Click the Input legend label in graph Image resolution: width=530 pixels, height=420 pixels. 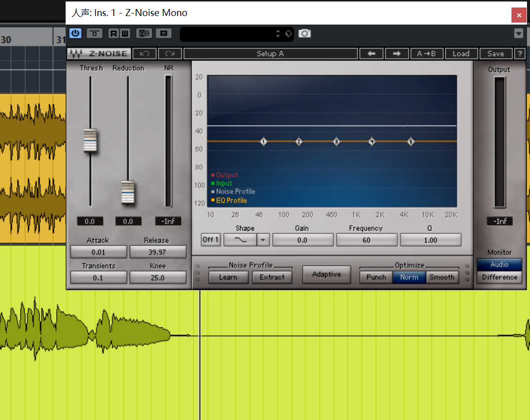[224, 183]
